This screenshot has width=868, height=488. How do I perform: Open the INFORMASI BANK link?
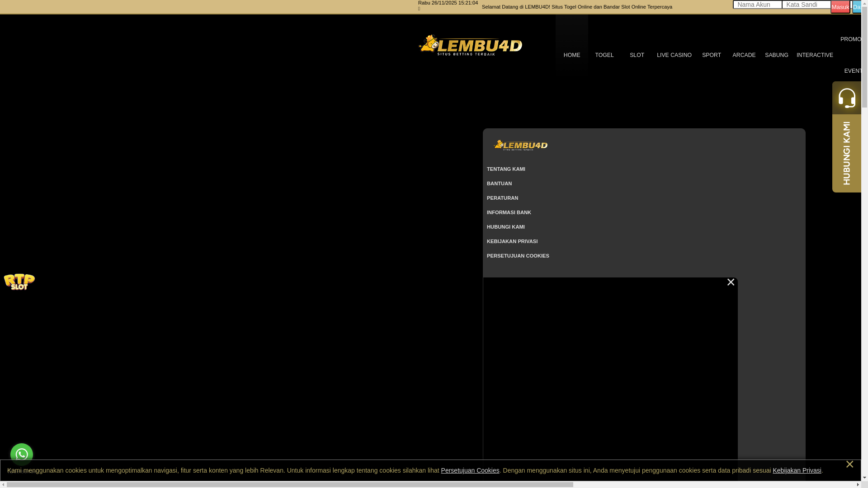[x=509, y=212]
